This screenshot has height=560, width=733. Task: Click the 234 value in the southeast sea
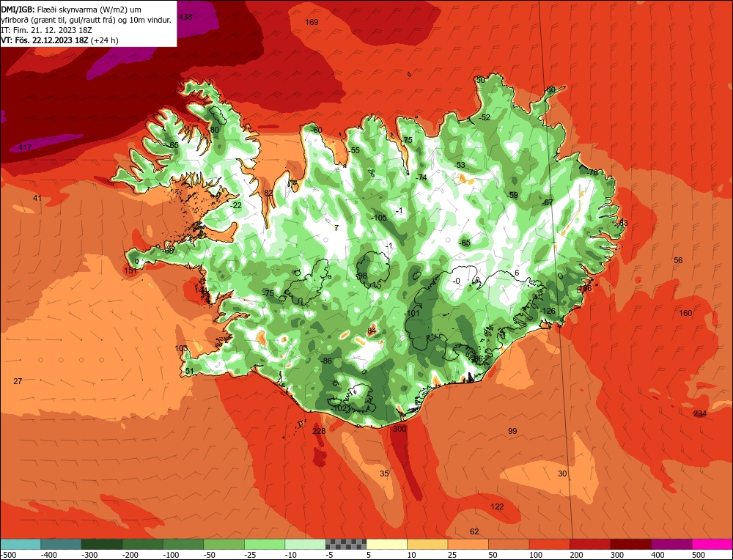700,413
